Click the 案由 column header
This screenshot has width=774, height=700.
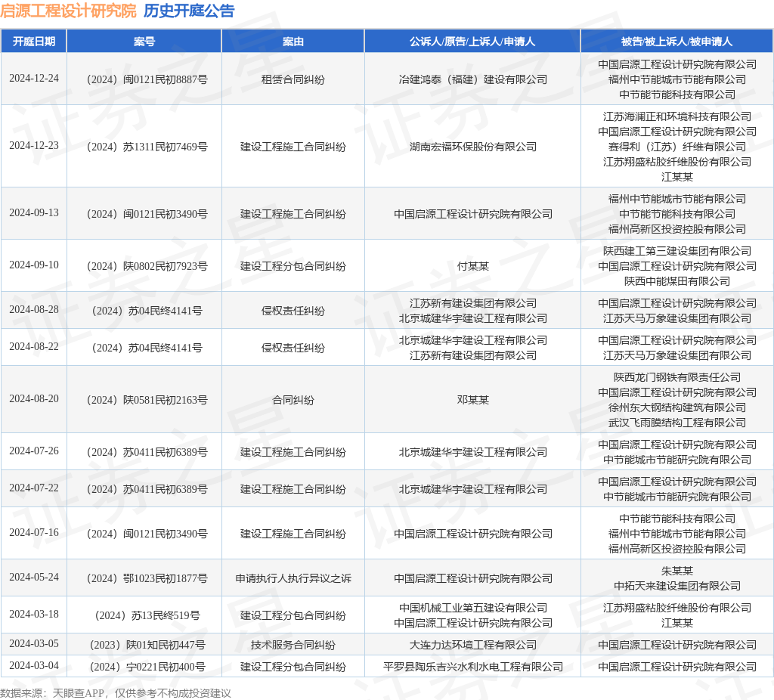[x=293, y=42]
